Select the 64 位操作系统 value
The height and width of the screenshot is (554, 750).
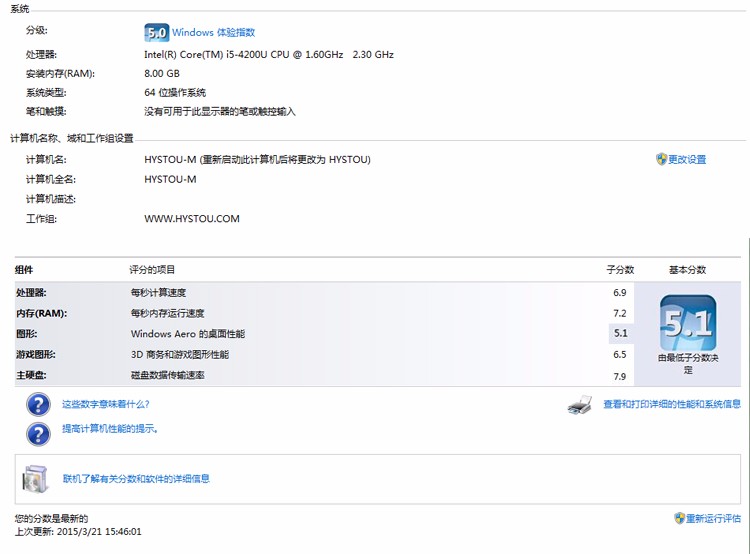coord(175,92)
